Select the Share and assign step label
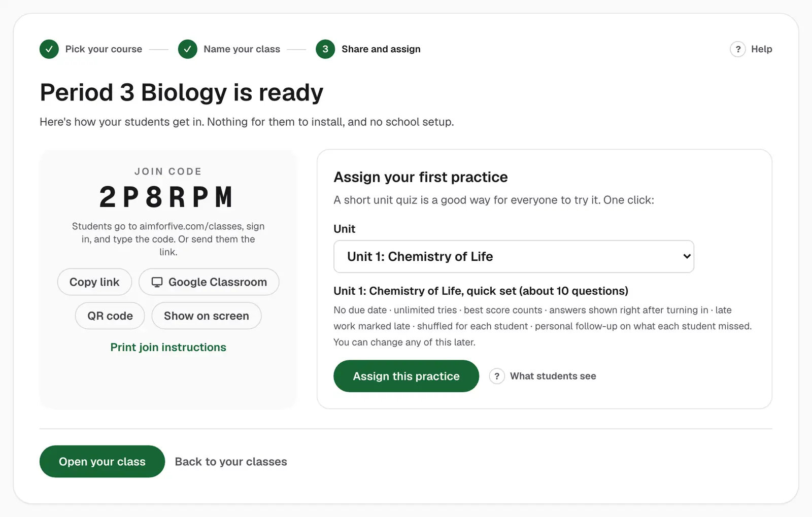The image size is (812, 517). (381, 49)
